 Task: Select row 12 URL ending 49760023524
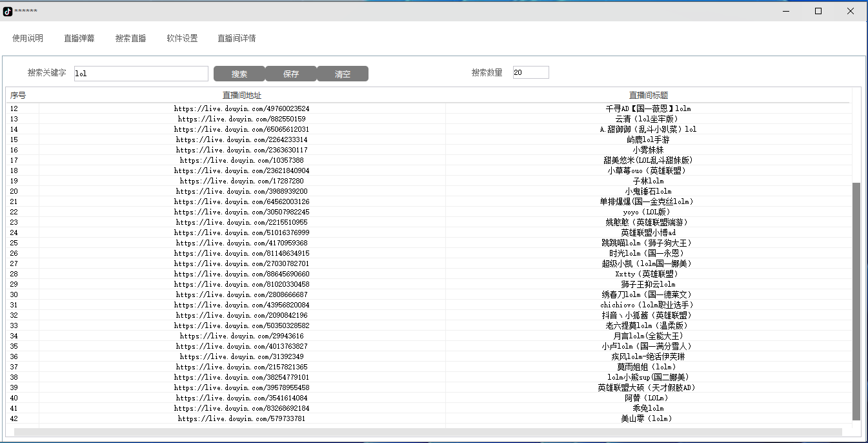pyautogui.click(x=242, y=108)
